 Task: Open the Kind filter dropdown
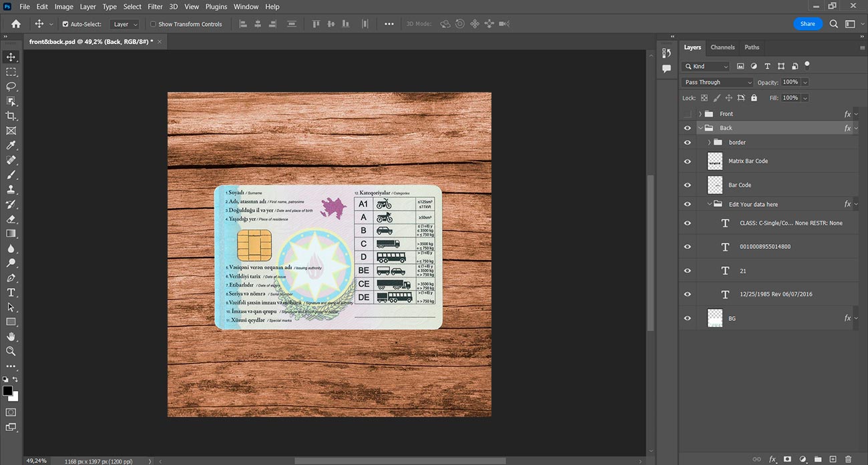coord(706,66)
